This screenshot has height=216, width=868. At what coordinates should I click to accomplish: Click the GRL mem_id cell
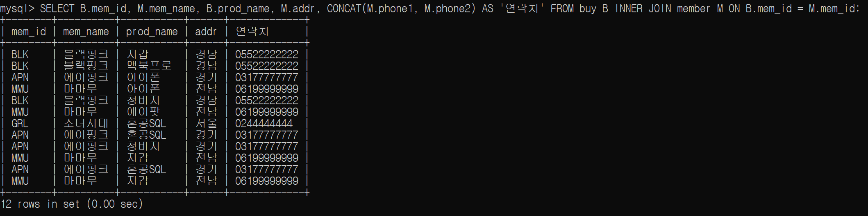pos(20,124)
